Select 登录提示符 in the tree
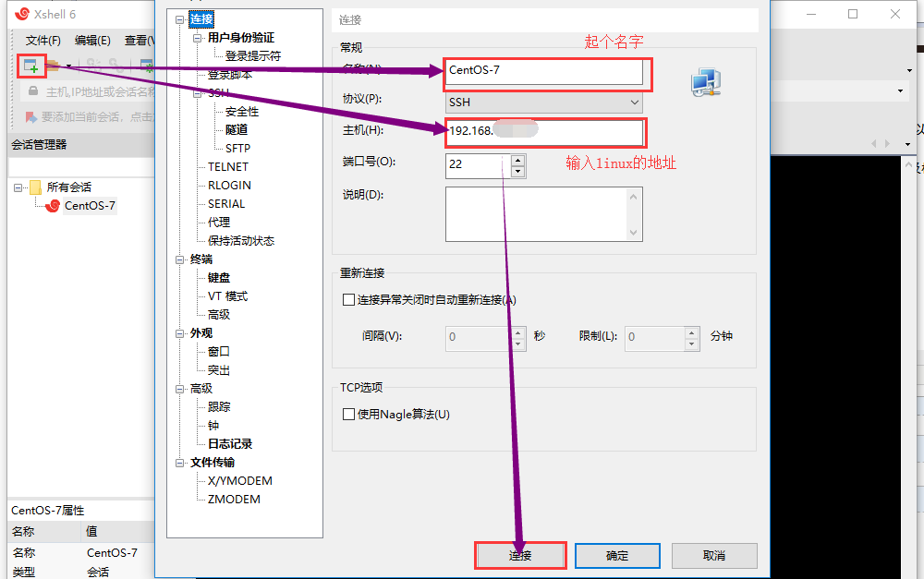This screenshot has height=579, width=924. point(253,56)
